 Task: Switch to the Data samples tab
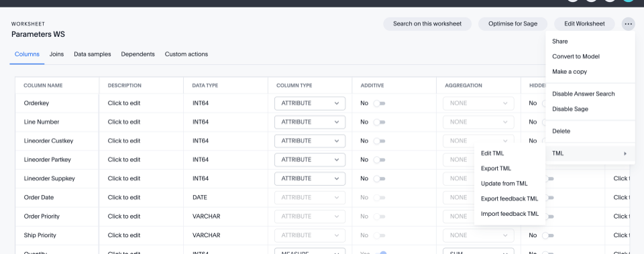(93, 54)
